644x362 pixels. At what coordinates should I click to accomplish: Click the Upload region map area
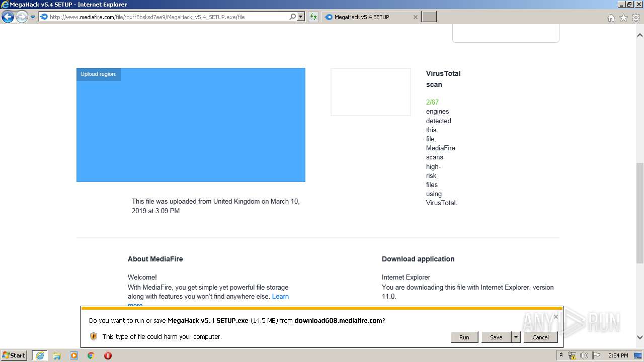[191, 125]
